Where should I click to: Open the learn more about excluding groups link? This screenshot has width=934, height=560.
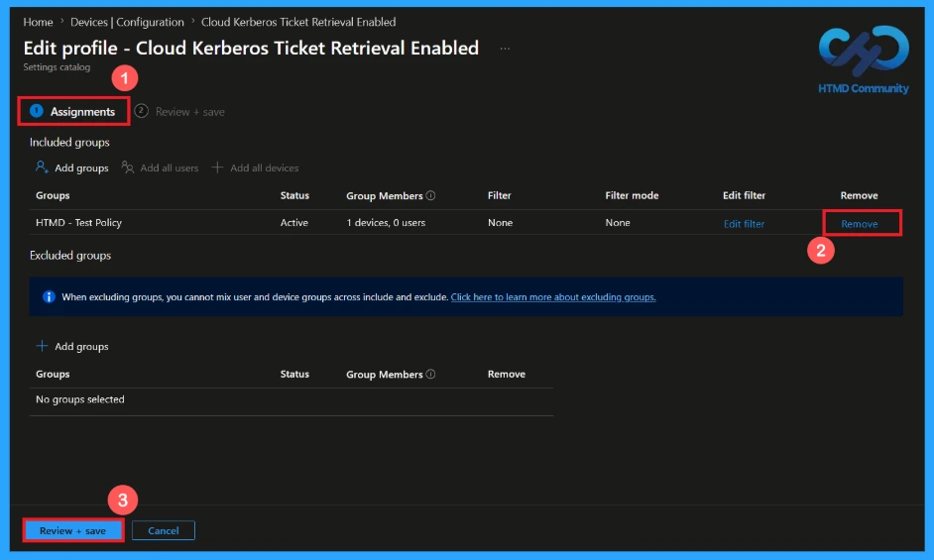553,296
